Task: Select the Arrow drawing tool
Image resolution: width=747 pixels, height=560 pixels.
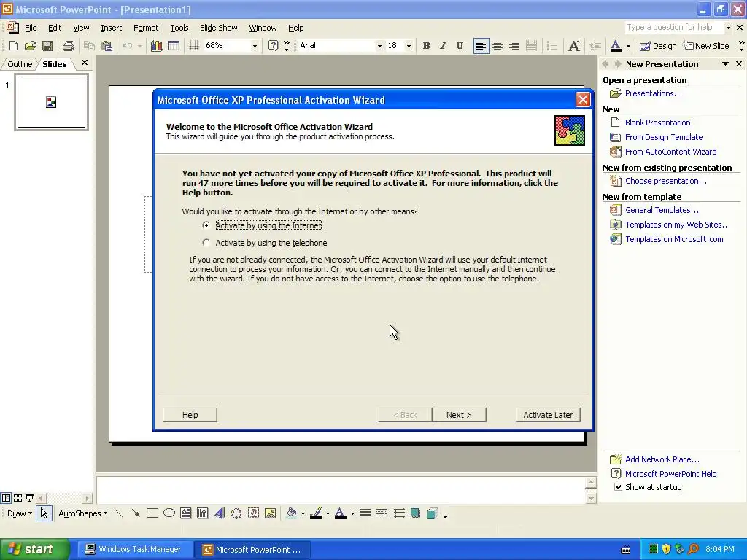Action: pos(136,513)
